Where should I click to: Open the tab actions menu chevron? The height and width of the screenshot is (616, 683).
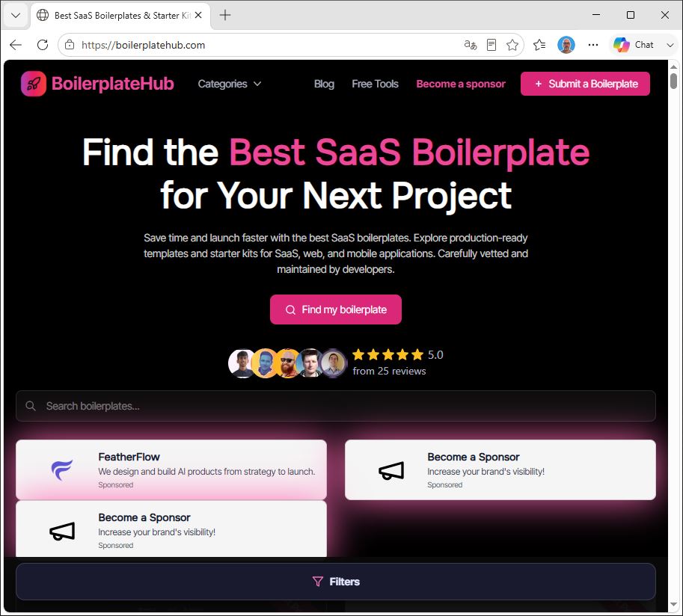coord(16,15)
